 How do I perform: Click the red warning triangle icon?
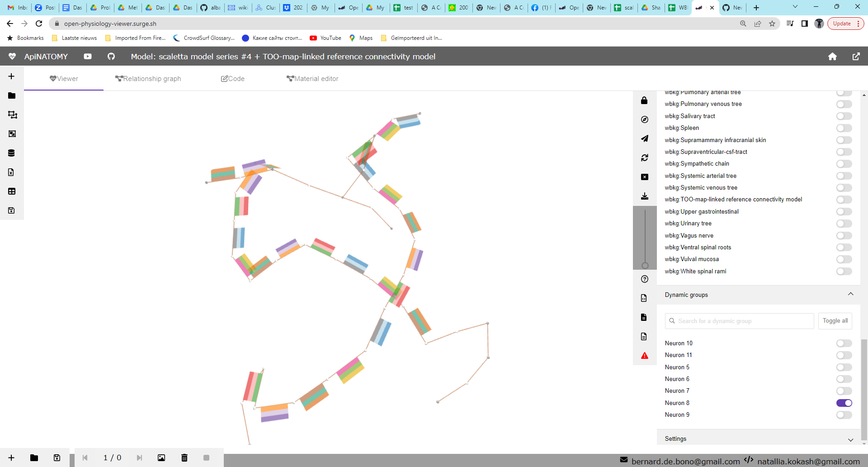(645, 356)
